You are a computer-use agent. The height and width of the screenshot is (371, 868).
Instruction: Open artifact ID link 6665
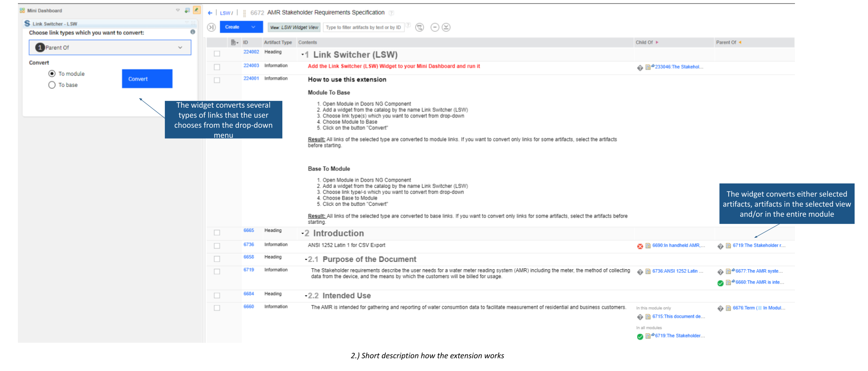coord(249,231)
